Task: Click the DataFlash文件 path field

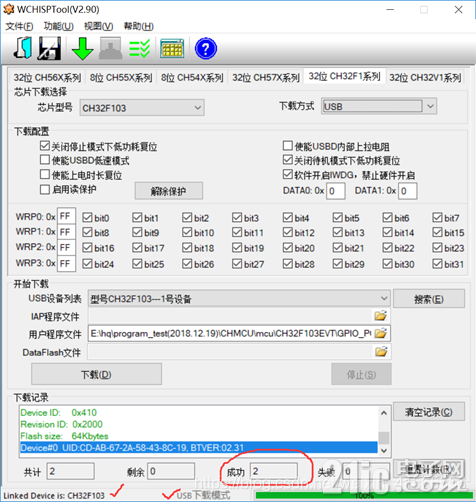Action: pos(231,352)
